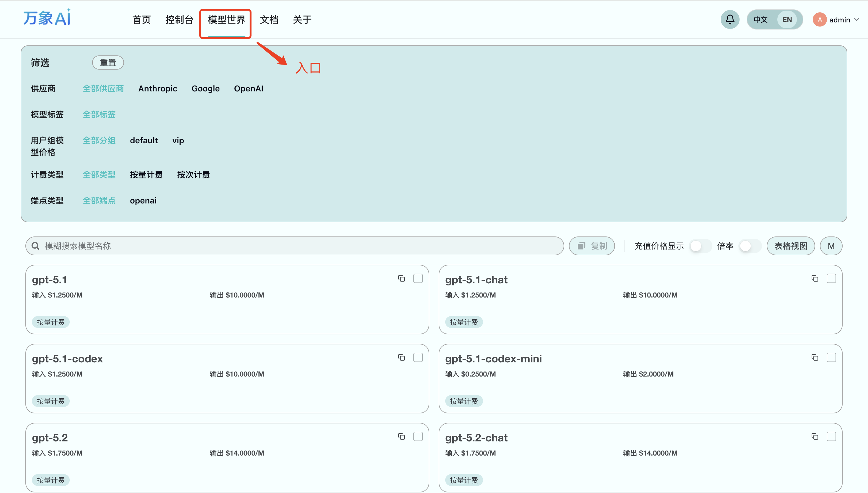Open the M unit selector button
The width and height of the screenshot is (868, 493).
click(x=831, y=246)
